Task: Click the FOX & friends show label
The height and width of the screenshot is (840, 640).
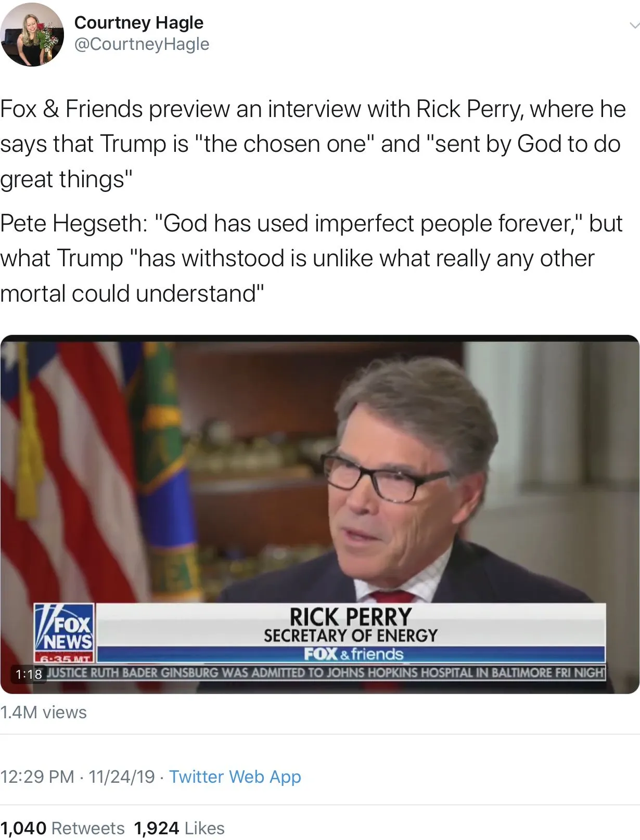Action: (353, 654)
